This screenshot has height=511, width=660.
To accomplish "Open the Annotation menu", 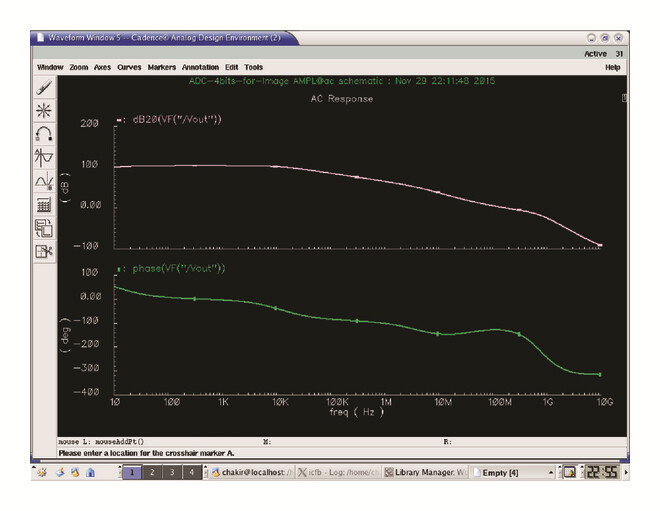I will coord(200,67).
